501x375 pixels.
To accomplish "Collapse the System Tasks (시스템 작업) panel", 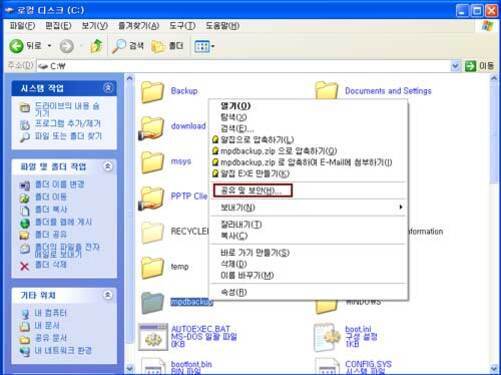I will tap(108, 88).
